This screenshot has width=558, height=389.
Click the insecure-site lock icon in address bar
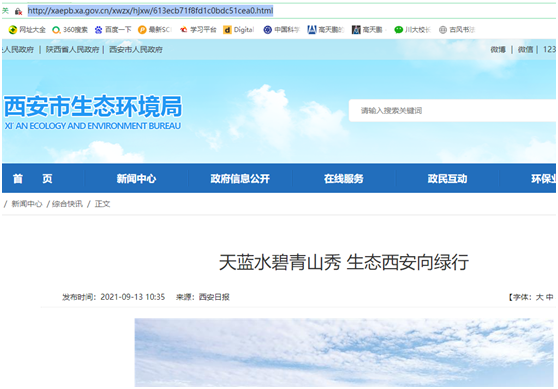pyautogui.click(x=18, y=11)
